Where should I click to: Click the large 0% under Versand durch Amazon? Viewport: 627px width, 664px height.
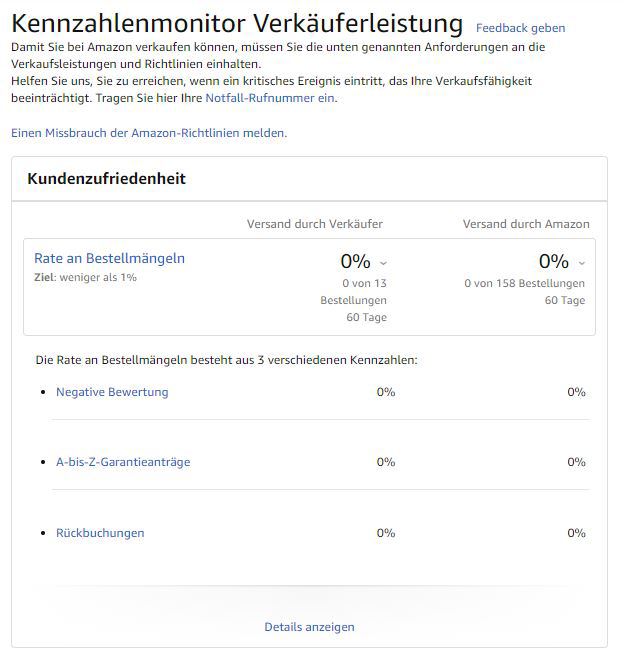tap(554, 261)
